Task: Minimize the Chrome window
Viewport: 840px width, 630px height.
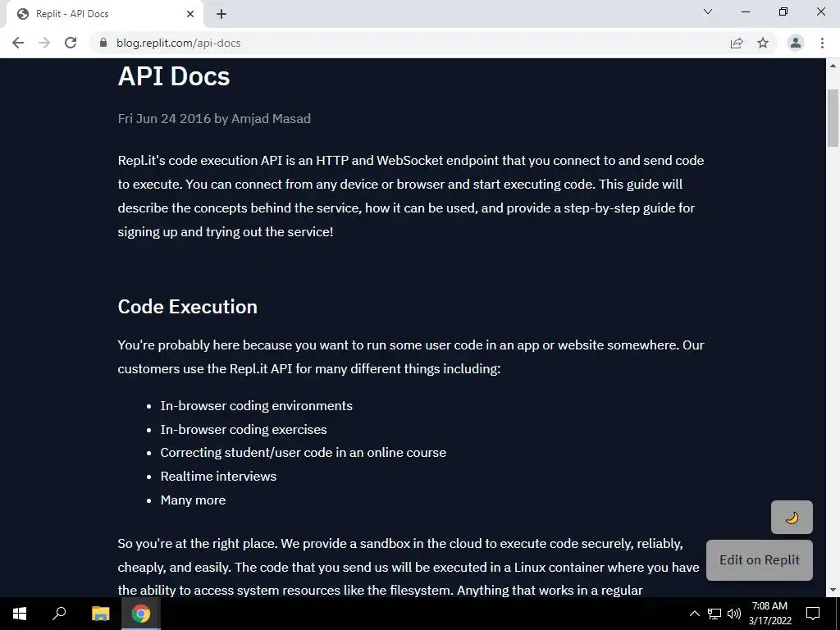Action: (745, 11)
